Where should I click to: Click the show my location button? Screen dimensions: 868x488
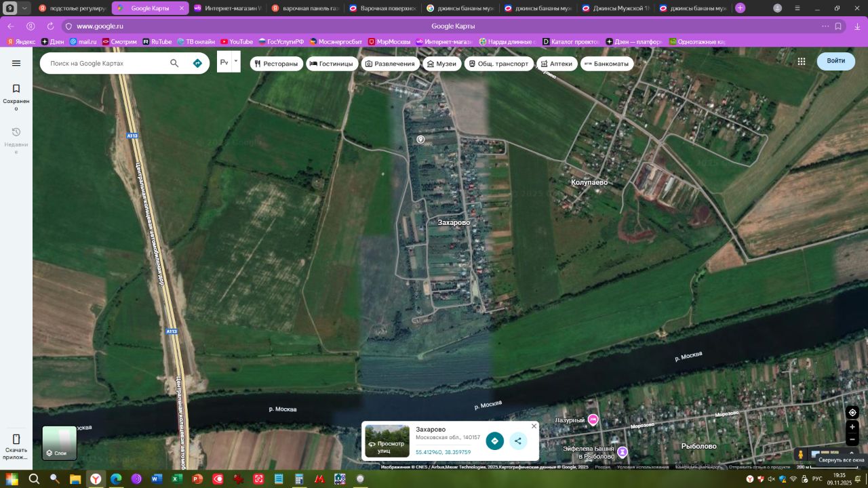(852, 412)
